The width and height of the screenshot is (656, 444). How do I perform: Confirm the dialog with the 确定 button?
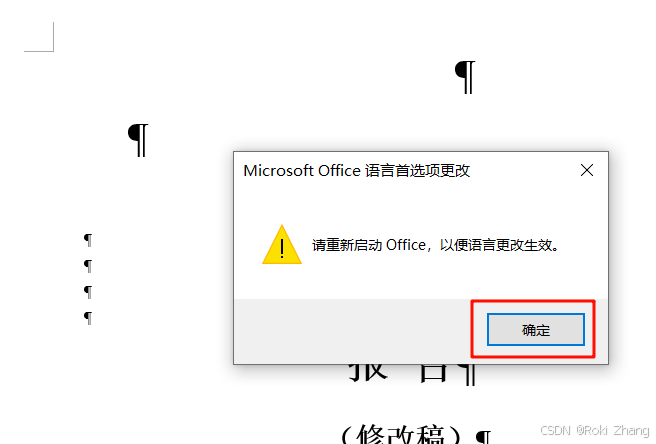point(536,330)
